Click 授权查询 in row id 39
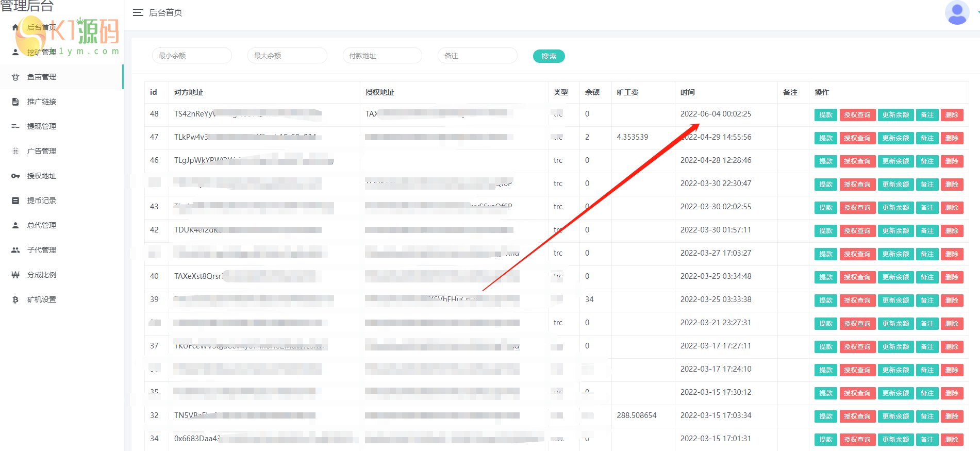Screen dimensions: 980x451 coord(857,300)
